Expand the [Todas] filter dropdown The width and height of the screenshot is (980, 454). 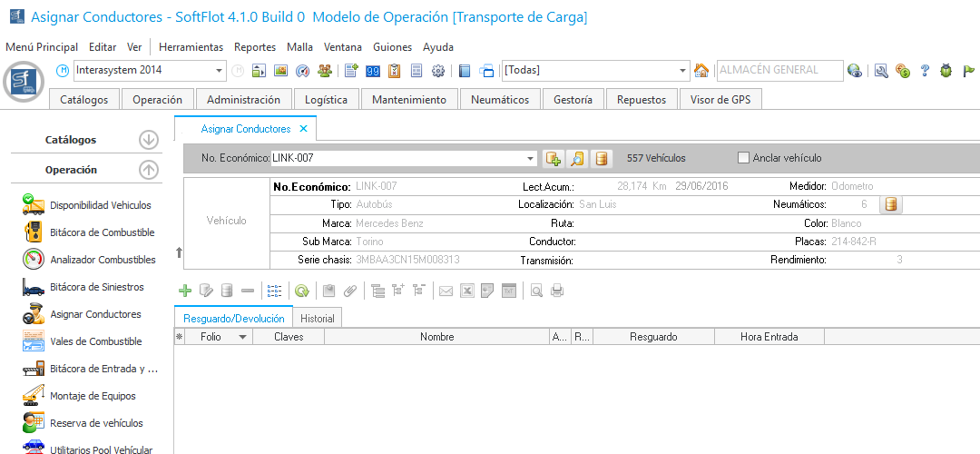point(684,71)
